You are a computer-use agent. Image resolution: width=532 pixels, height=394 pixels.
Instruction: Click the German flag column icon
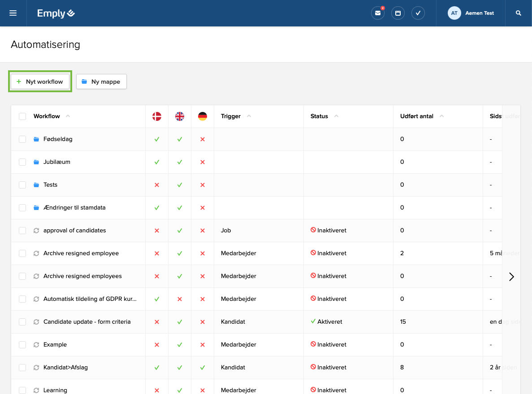coord(203,116)
